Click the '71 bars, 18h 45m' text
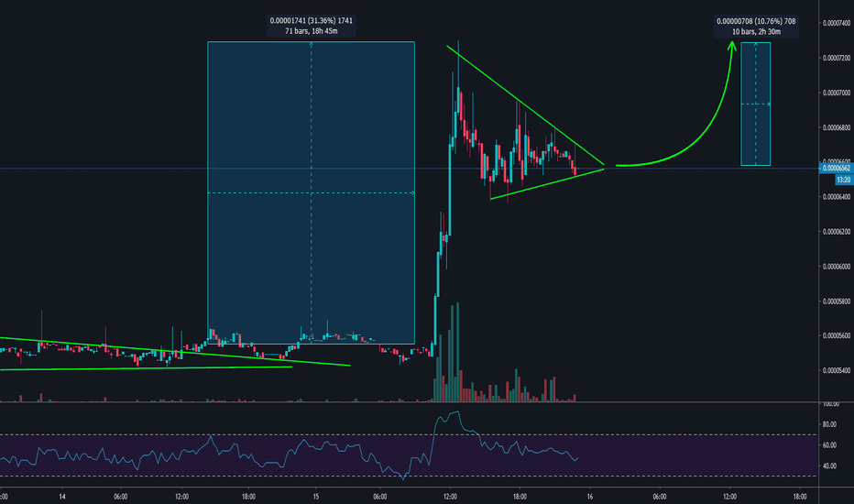The width and height of the screenshot is (854, 504). tap(311, 31)
